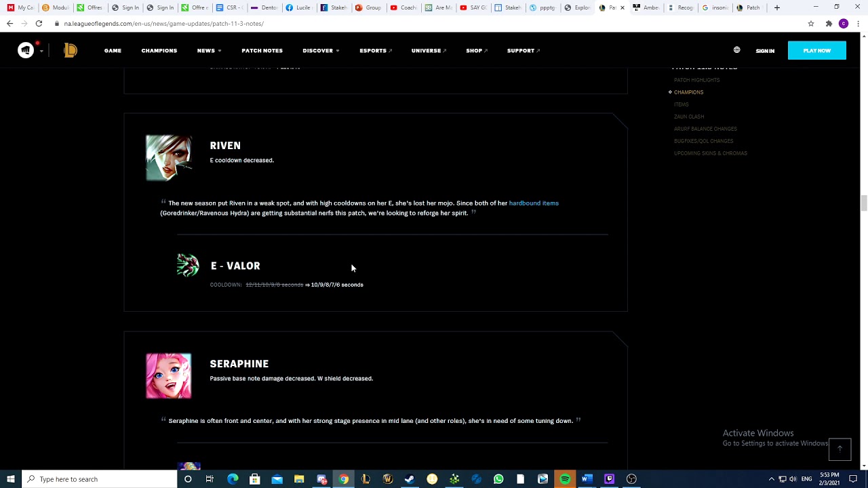Launch Microsoft Edge from taskbar
This screenshot has height=488, width=868.
click(233, 479)
